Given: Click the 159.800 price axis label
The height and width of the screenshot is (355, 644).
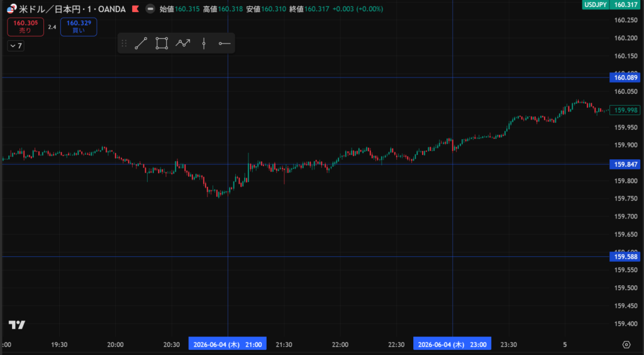Looking at the screenshot, I should tap(626, 181).
